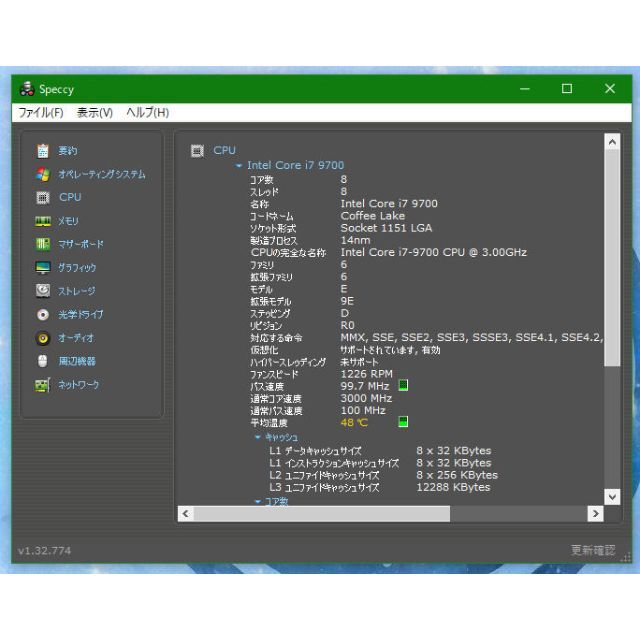Select the グラフィック monitor icon
The height and width of the screenshot is (640, 640).
click(43, 268)
